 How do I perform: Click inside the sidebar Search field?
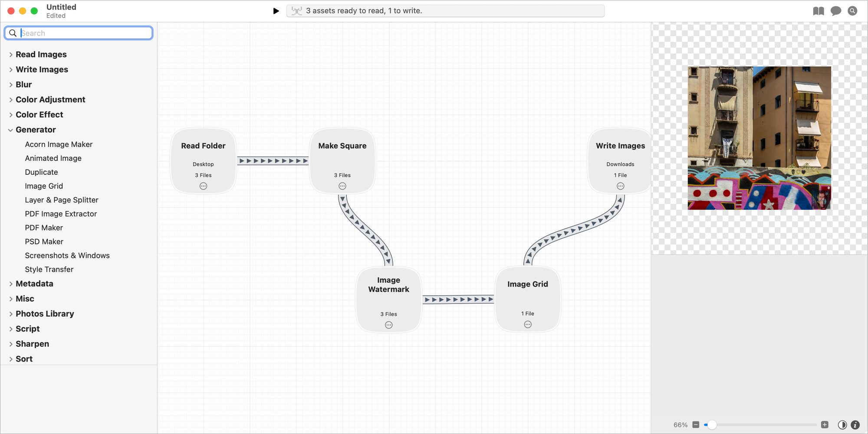(x=79, y=33)
